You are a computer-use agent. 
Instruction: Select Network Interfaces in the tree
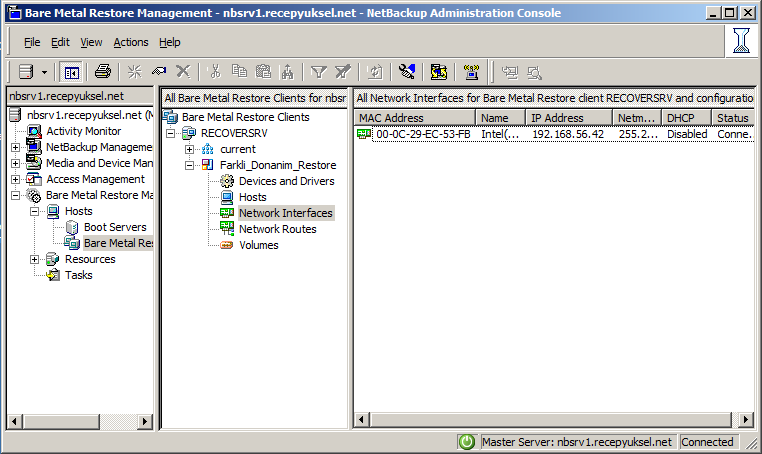(286, 213)
